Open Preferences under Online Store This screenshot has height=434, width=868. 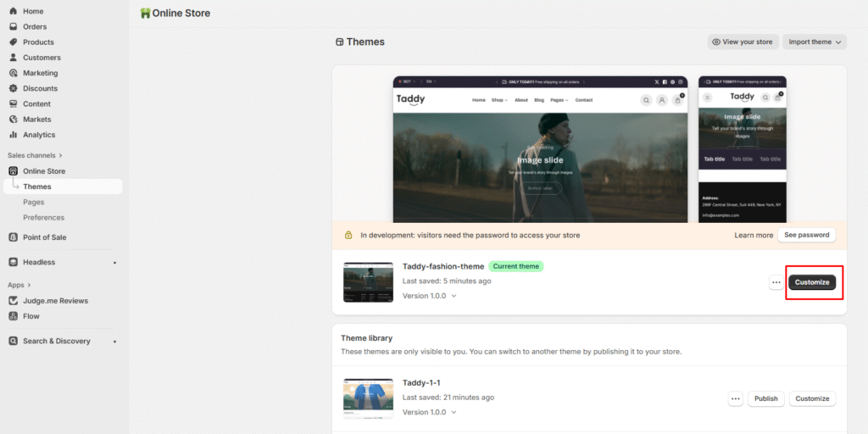[43, 218]
